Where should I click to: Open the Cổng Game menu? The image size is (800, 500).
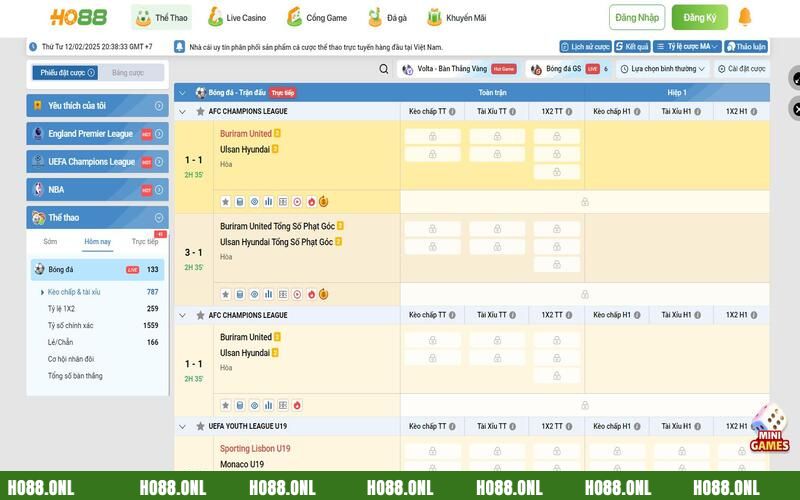[317, 17]
